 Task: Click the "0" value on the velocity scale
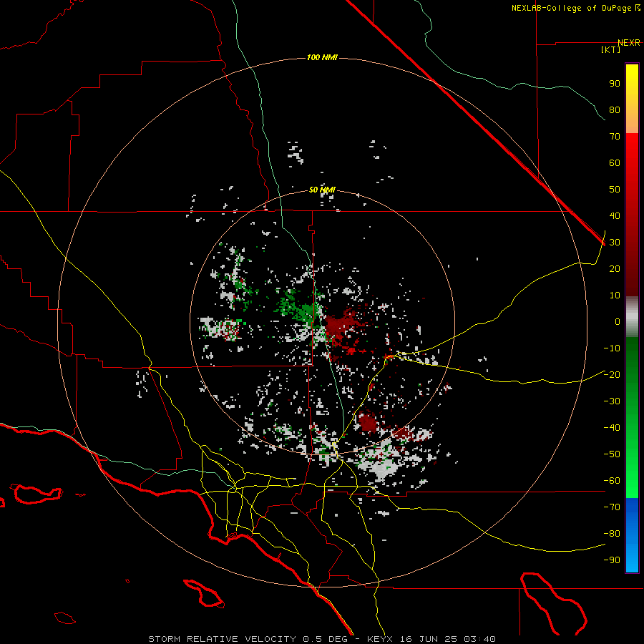618,321
